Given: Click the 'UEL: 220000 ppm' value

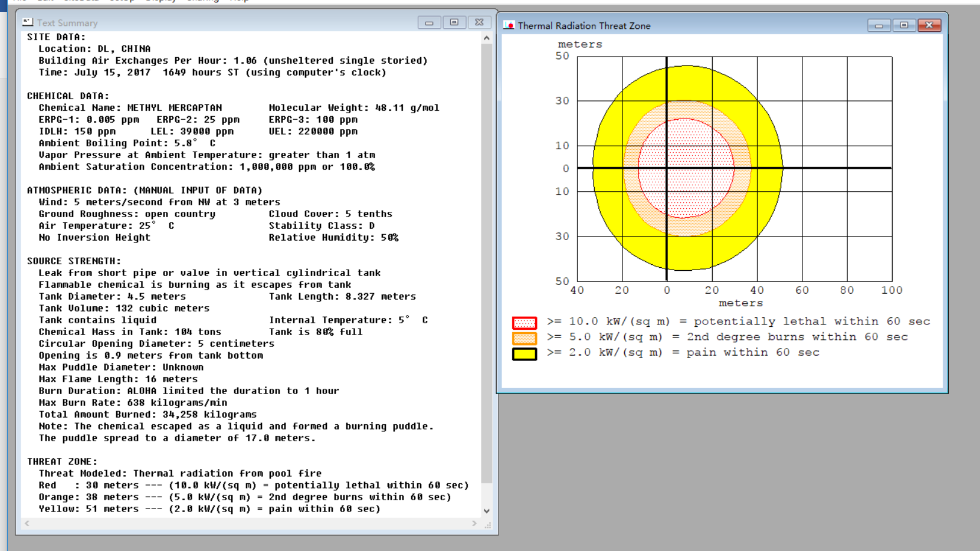Looking at the screenshot, I should pyautogui.click(x=313, y=132).
